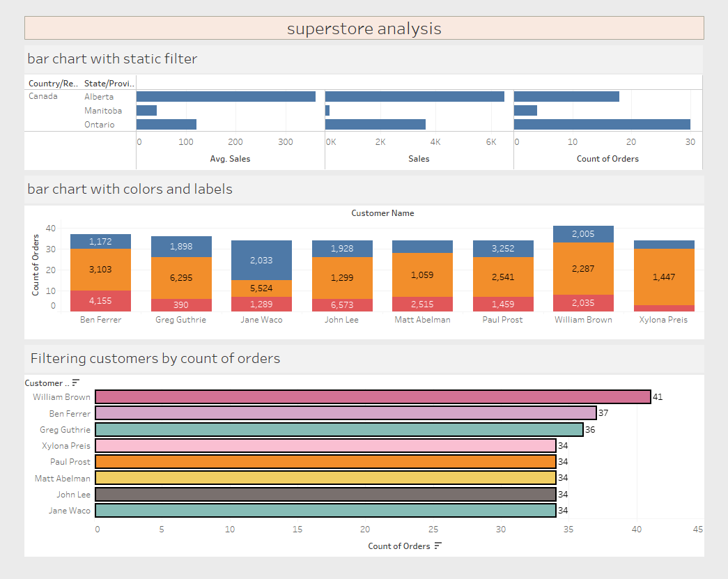728x579 pixels.
Task: Click the State/Province column header
Action: tap(109, 83)
